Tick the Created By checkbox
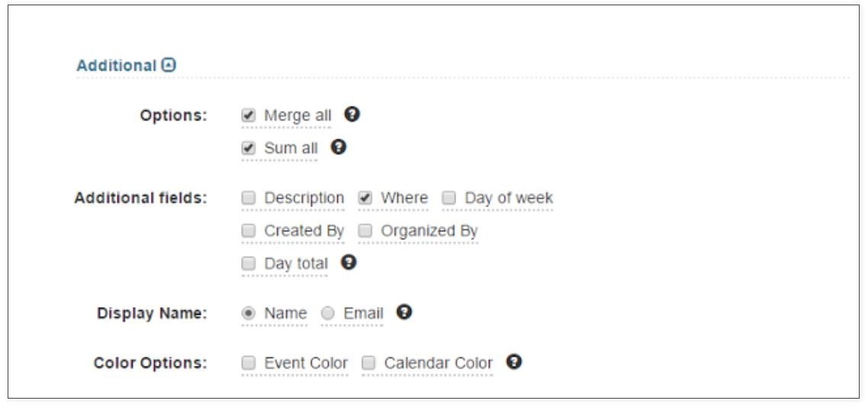This screenshot has height=407, width=868. click(x=249, y=231)
